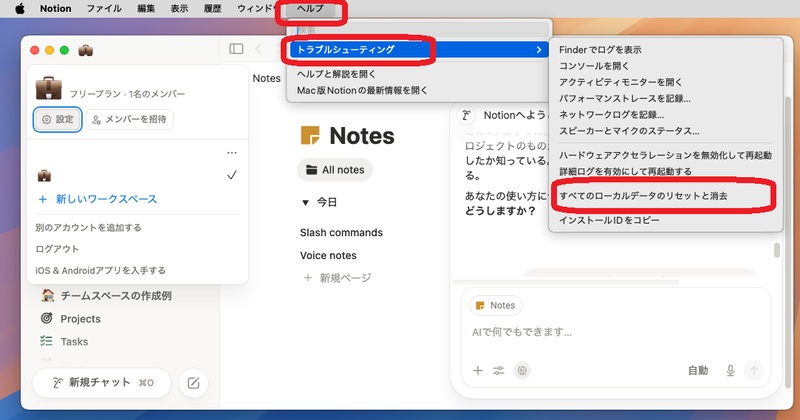
Task: Click the send arrow button in AI chat
Action: [754, 370]
